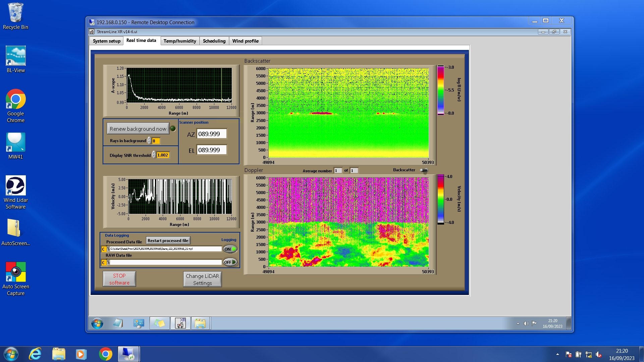Click StreamLine XR icon in remote taskbar
This screenshot has width=644, height=362.
[x=180, y=323]
